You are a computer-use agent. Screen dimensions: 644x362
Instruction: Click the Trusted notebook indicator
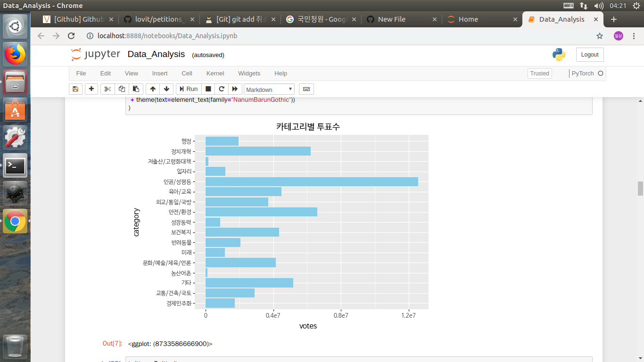point(539,74)
